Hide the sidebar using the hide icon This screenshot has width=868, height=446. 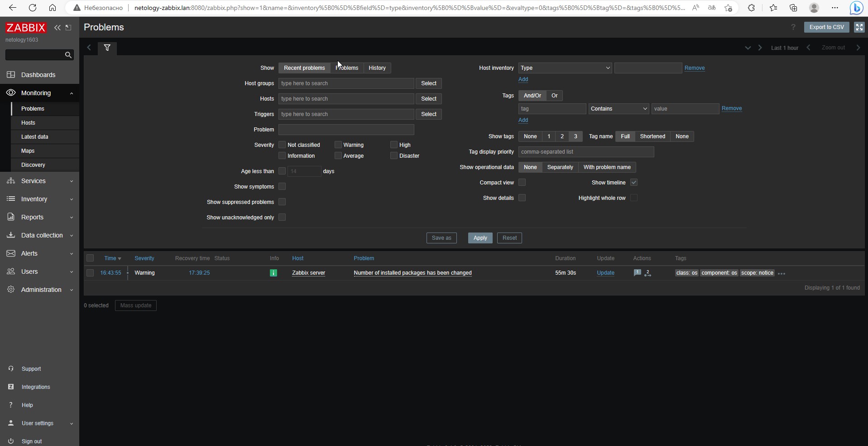(x=68, y=28)
